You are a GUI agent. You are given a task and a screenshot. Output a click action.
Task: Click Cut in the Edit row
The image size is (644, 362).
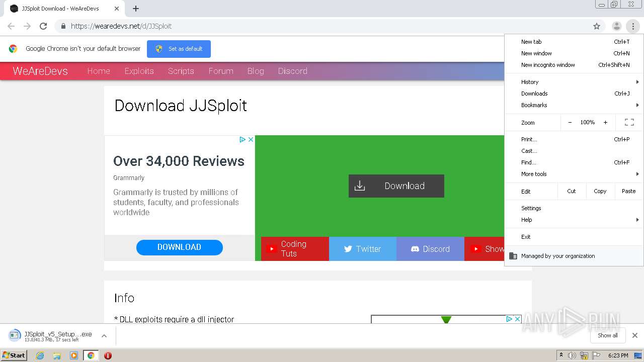[x=572, y=191]
